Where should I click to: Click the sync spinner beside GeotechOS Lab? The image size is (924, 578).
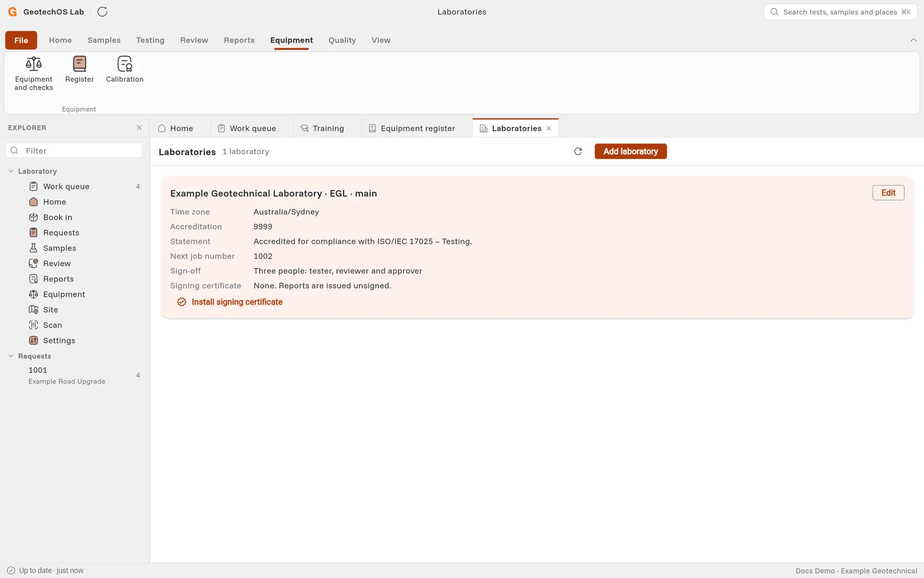point(102,12)
